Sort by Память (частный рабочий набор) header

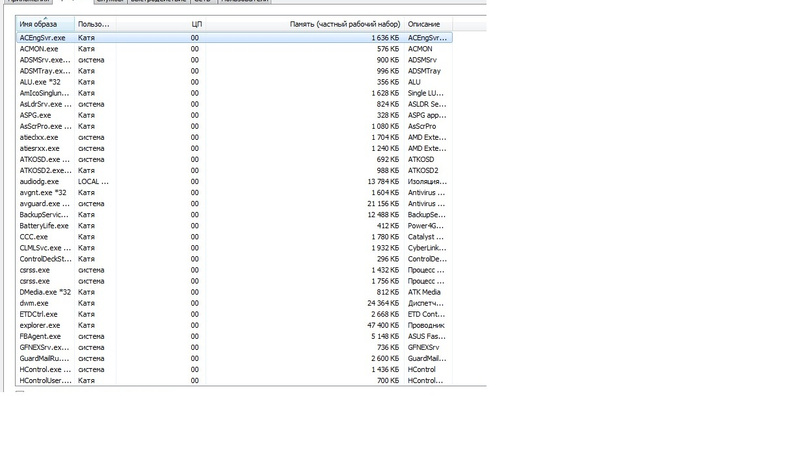coord(305,24)
